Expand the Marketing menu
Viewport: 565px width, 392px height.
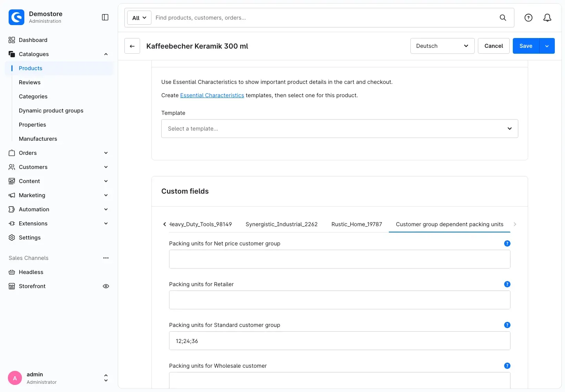pos(106,195)
